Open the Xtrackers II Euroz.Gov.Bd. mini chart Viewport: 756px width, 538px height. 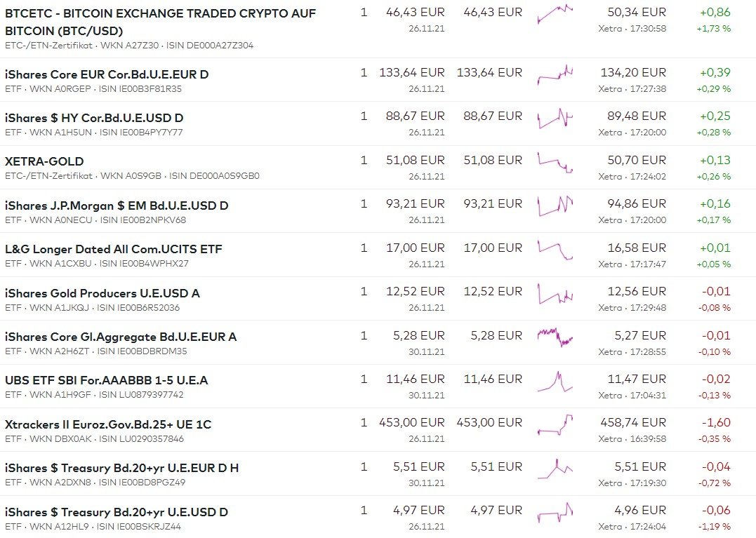coord(555,424)
